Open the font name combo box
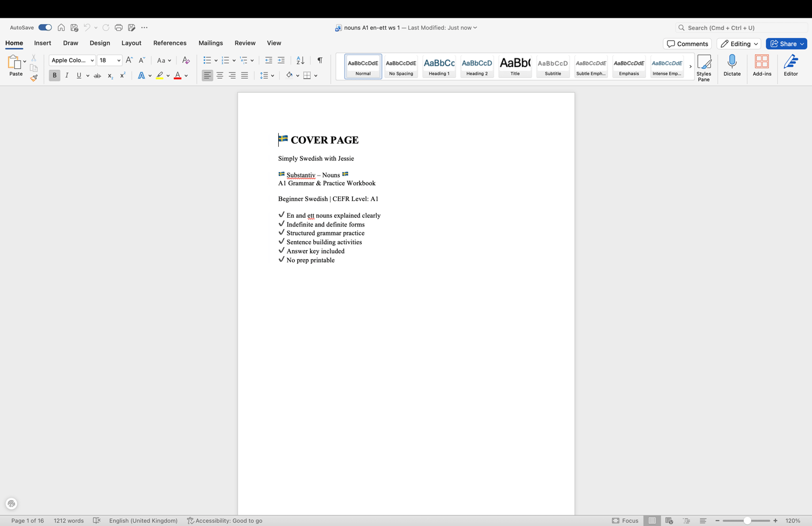Viewport: 812px width, 526px height. coord(72,60)
